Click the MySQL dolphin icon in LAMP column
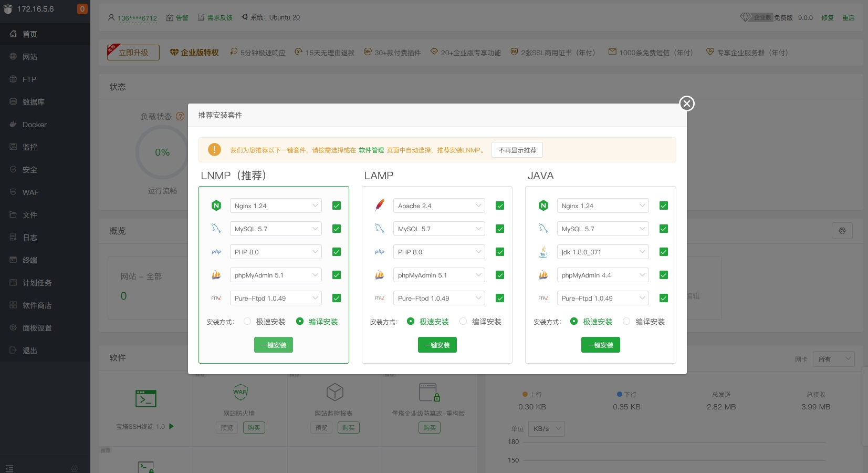Viewport: 868px width, 473px height. pos(380,229)
